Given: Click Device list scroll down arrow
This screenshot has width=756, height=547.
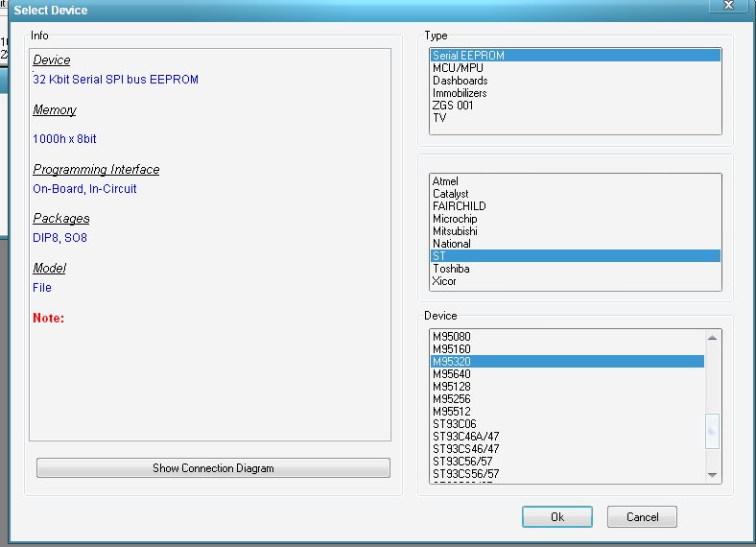Looking at the screenshot, I should [x=712, y=475].
